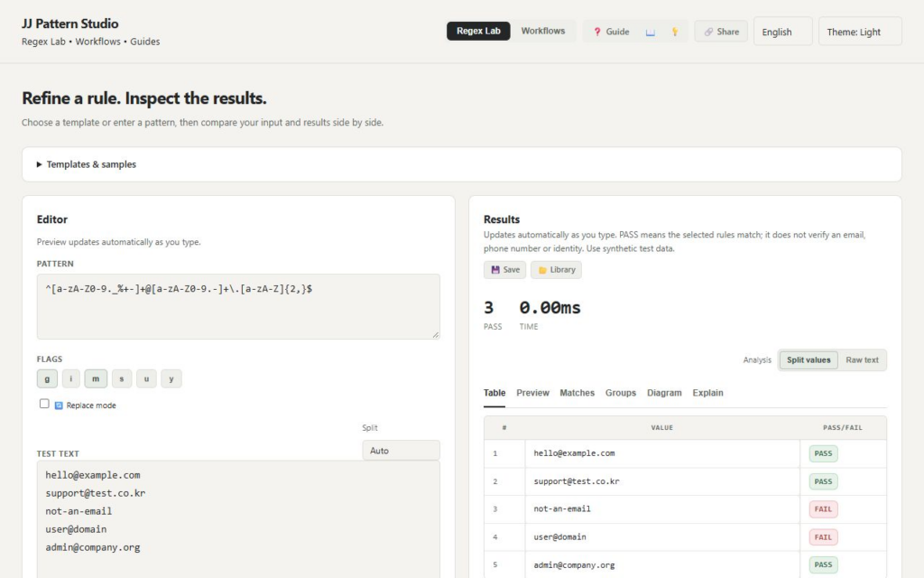The height and width of the screenshot is (578, 924).
Task: Click table cell user@domain
Action: tap(661, 536)
